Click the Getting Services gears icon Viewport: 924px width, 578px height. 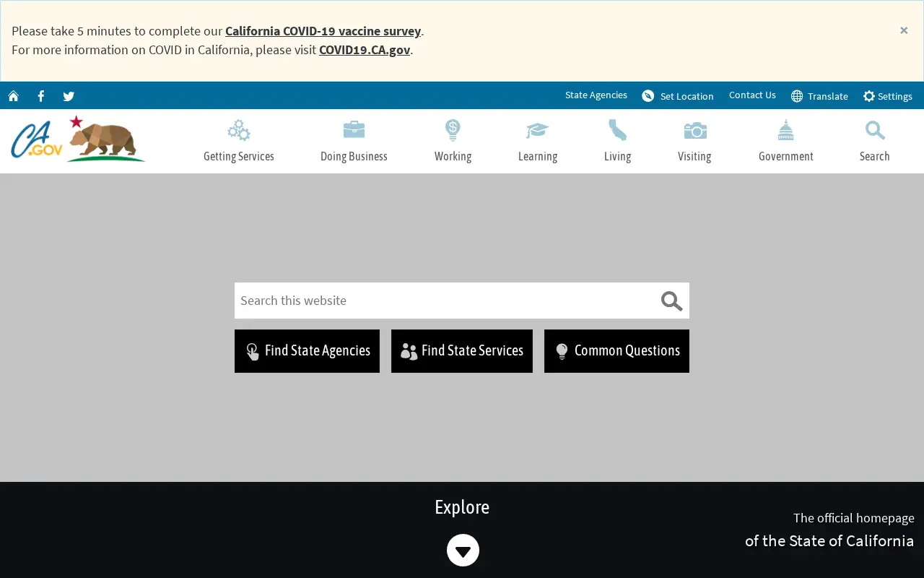239,131
